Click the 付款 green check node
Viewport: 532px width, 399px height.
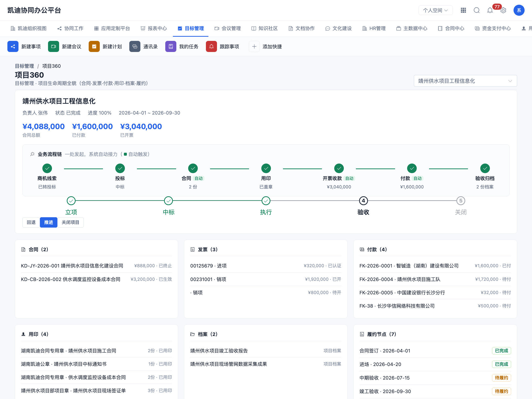click(412, 168)
